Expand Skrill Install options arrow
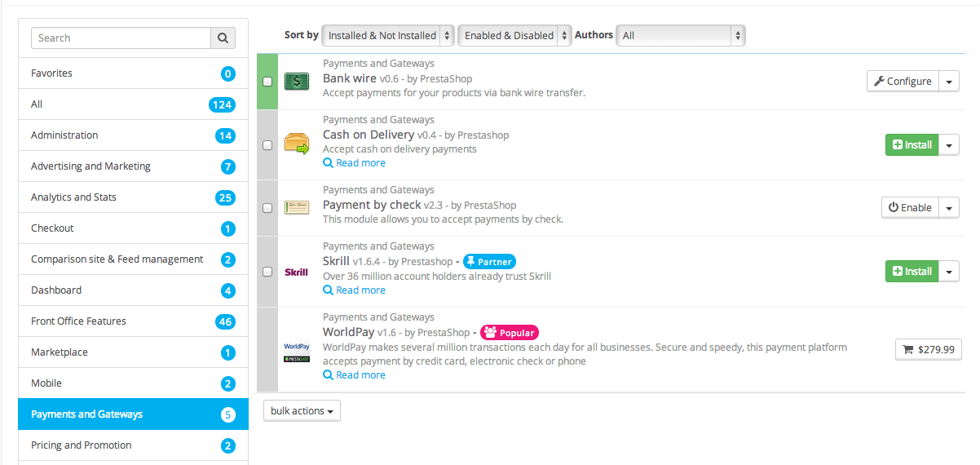 click(x=949, y=272)
